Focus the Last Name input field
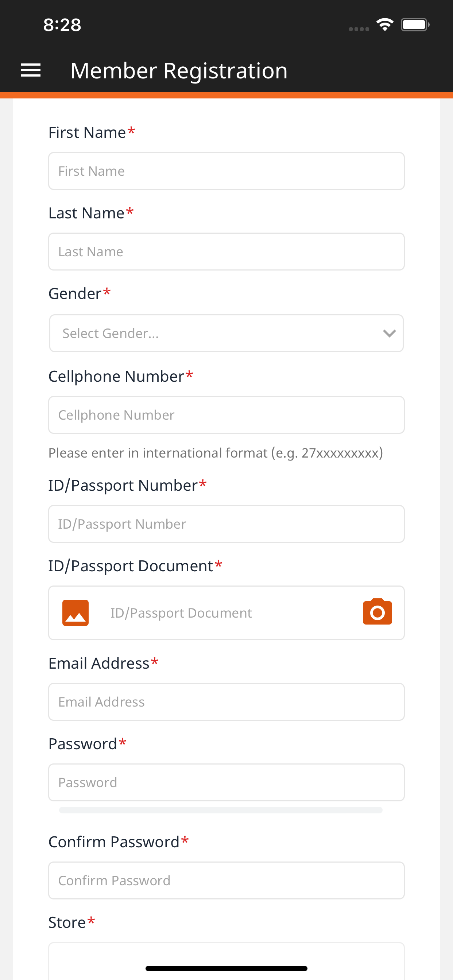 (x=226, y=252)
